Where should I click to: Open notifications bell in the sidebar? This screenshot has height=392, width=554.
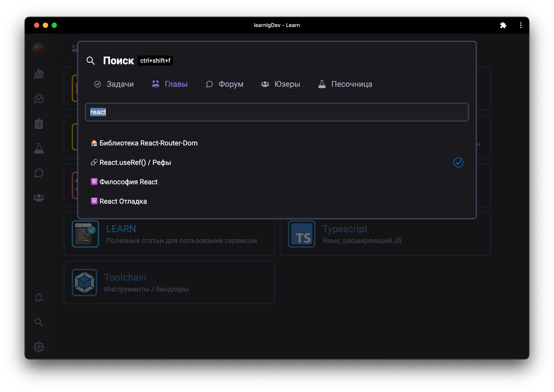pyautogui.click(x=39, y=298)
